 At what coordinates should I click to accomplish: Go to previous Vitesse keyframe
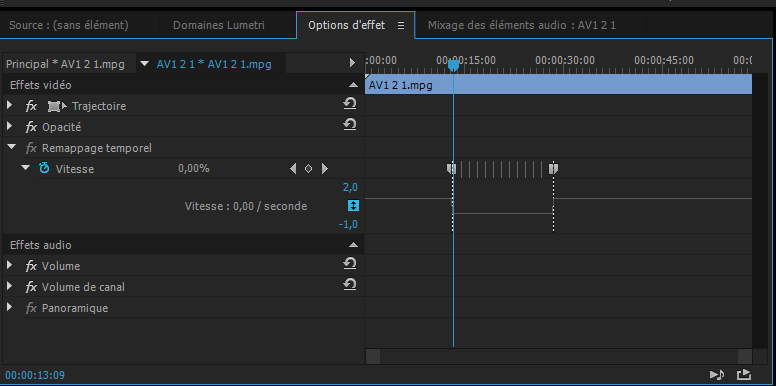point(293,169)
